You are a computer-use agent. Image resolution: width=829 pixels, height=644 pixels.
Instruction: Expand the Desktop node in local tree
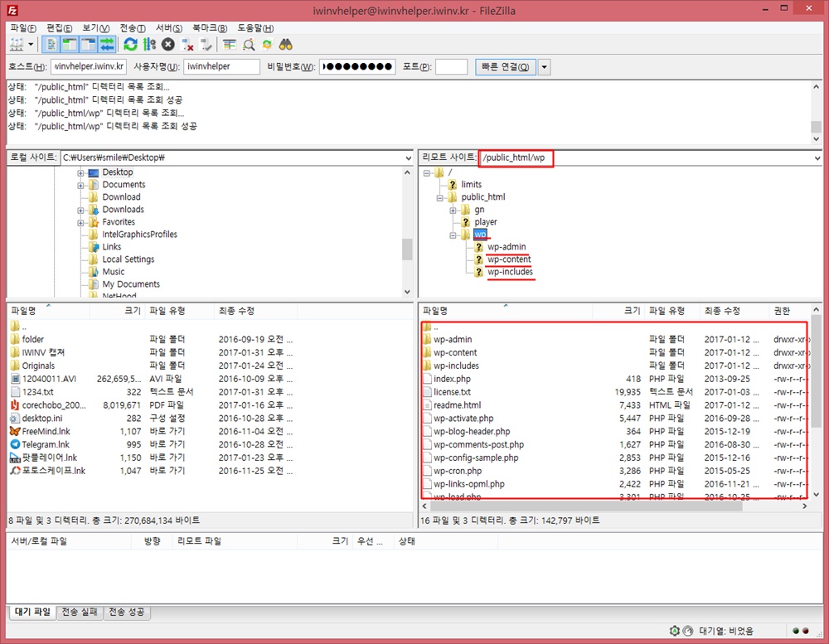click(80, 173)
